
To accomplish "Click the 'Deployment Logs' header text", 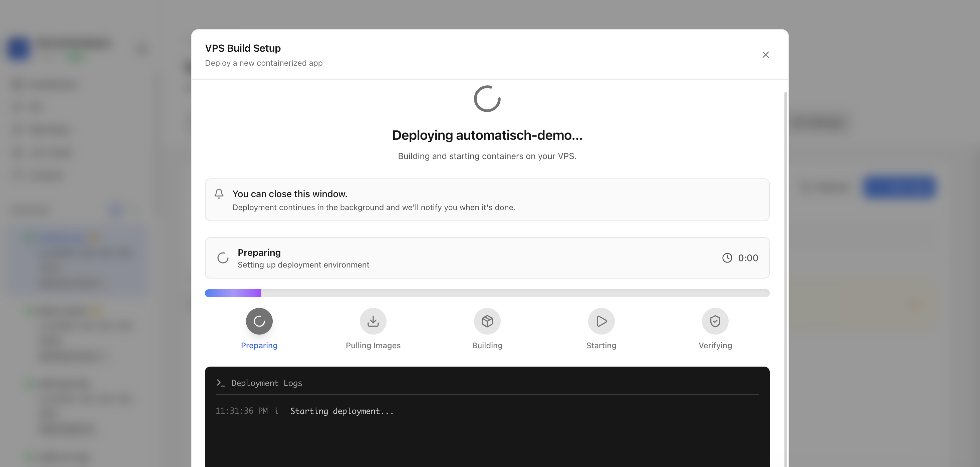I will pyautogui.click(x=267, y=383).
